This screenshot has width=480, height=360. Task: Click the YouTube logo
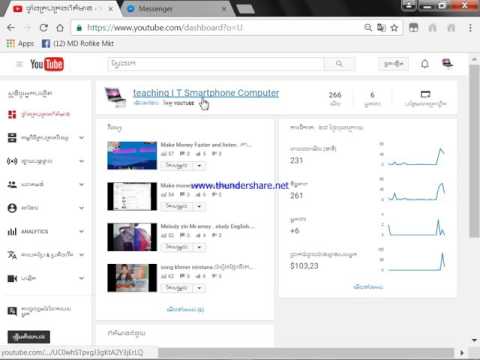(x=47, y=64)
